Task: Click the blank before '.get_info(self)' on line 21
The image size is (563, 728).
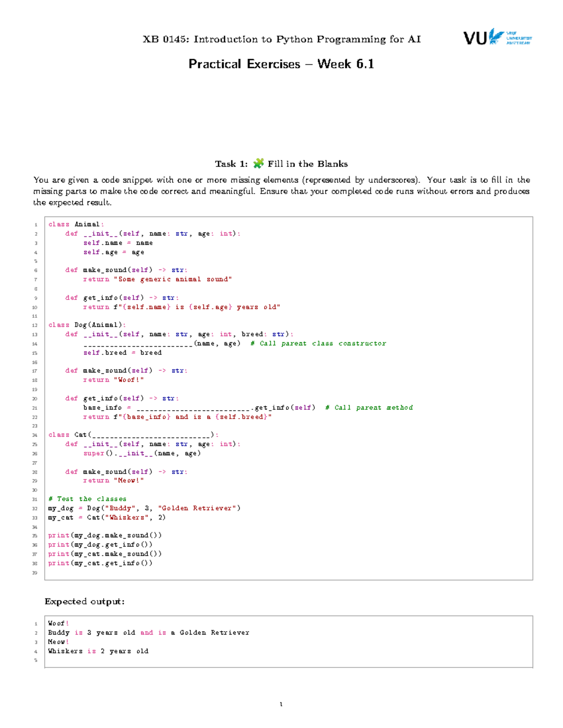Action: tap(195, 409)
